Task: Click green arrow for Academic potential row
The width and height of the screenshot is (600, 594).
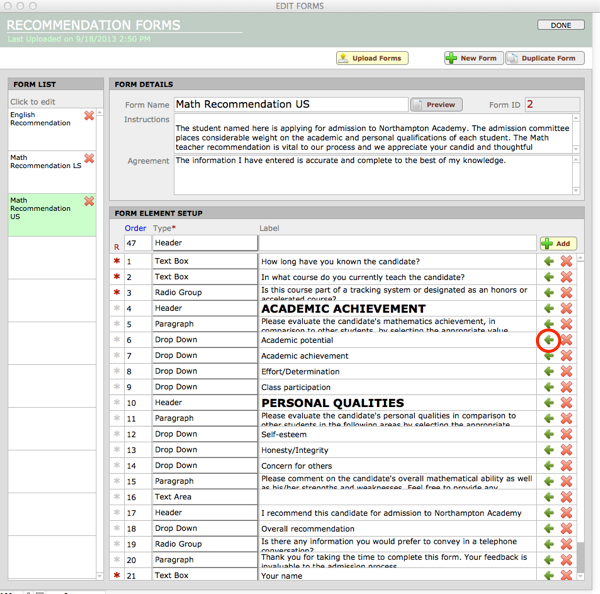Action: click(x=548, y=340)
